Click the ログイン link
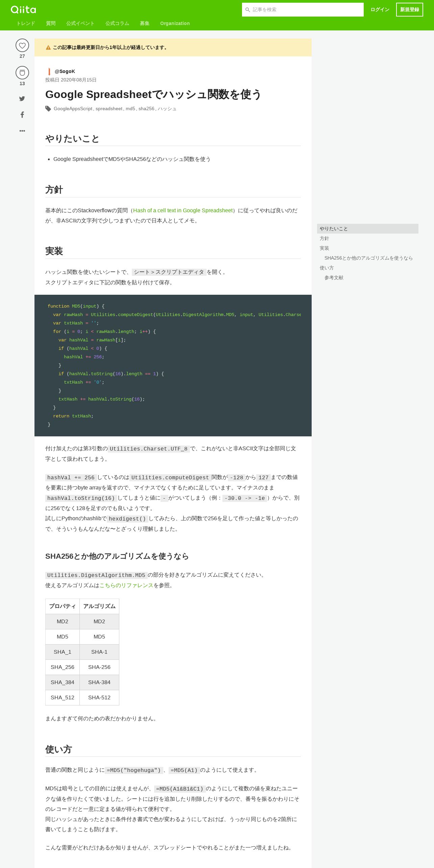434x868 pixels. (x=380, y=9)
